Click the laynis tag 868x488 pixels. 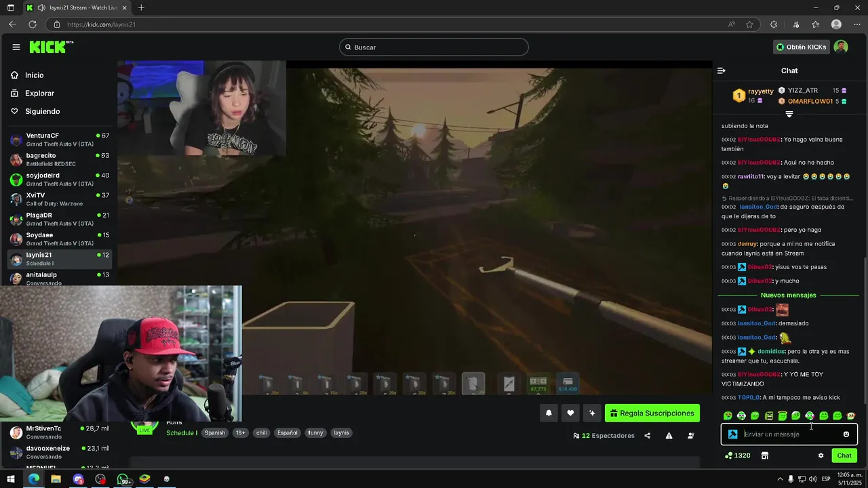click(x=342, y=433)
